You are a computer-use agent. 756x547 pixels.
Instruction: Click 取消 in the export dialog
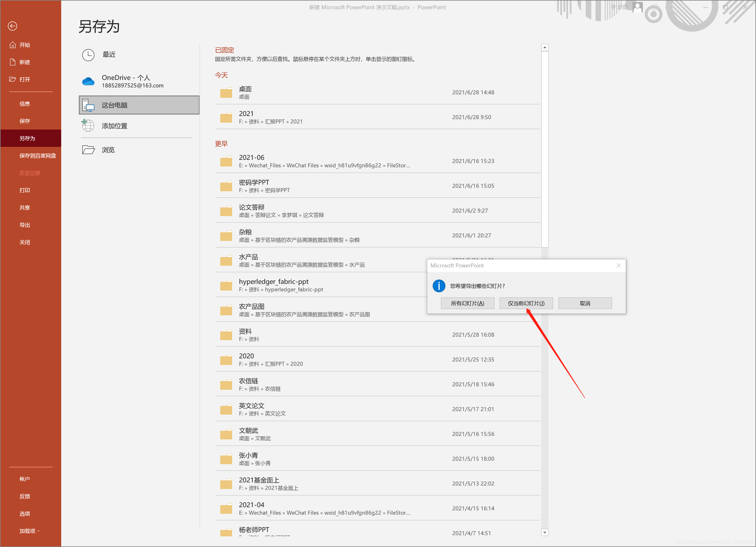[x=585, y=304]
